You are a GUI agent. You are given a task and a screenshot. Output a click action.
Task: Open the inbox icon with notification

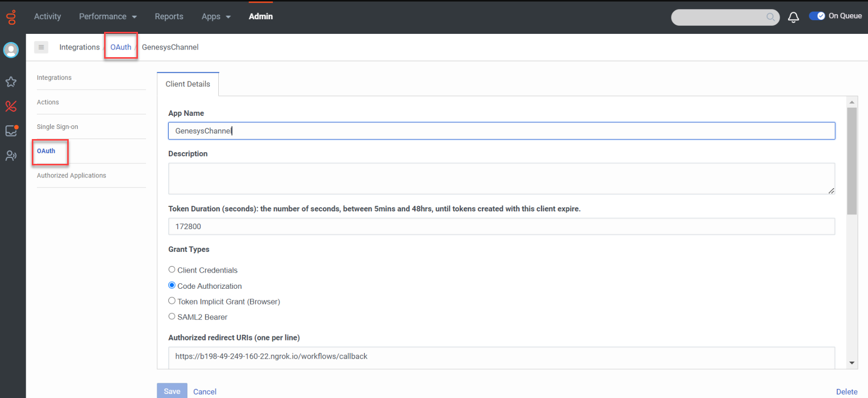point(11,131)
